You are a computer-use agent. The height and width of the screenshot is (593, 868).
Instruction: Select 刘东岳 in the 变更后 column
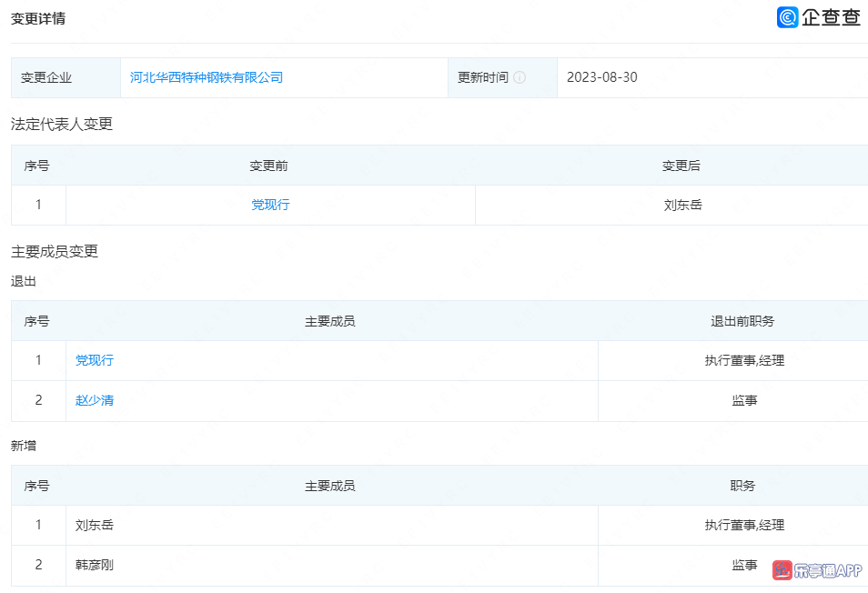tap(682, 205)
